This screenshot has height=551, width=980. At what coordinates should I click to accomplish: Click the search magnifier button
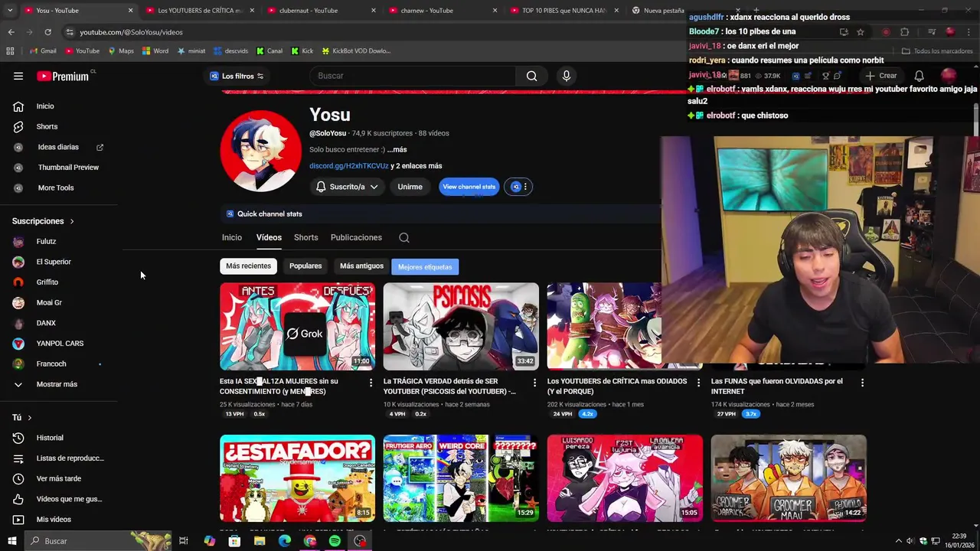click(531, 76)
